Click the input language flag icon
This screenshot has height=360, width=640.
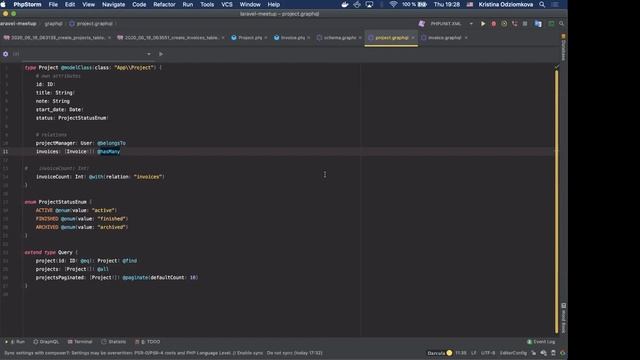coord(470,4)
